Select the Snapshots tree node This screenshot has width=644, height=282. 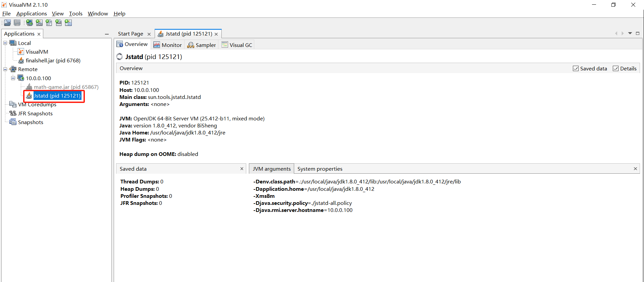pos(31,122)
